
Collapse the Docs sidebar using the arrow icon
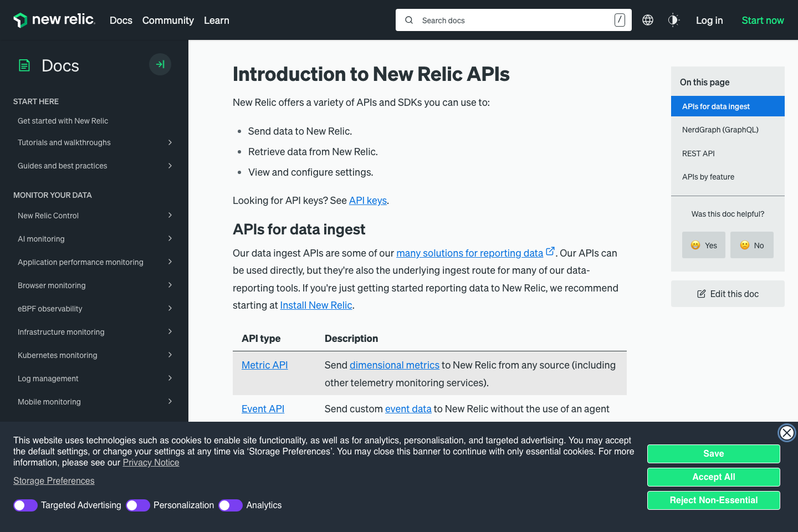click(x=160, y=64)
